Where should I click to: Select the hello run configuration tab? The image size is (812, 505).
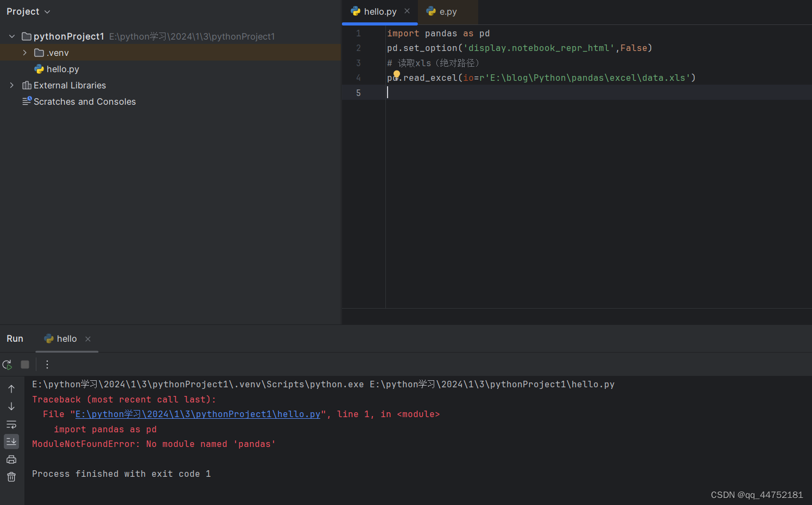click(67, 338)
